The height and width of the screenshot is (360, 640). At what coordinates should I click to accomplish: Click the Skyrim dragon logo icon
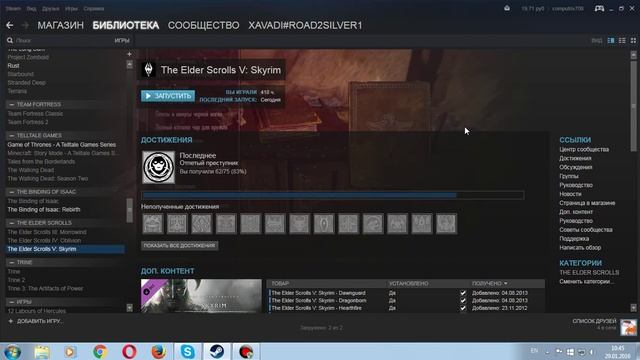149,70
